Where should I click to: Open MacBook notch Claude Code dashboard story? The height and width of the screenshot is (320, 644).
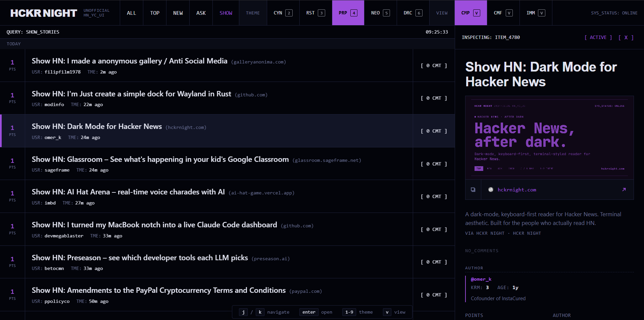[154, 225]
